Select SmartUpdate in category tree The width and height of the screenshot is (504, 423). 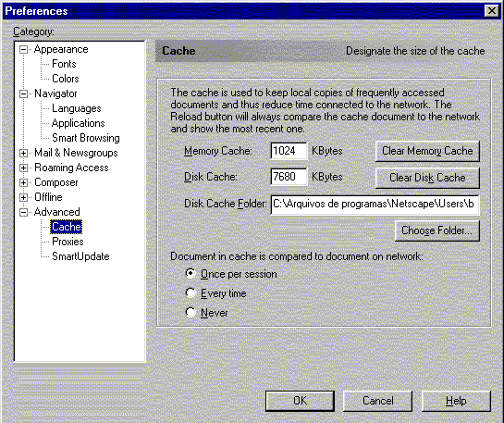pyautogui.click(x=80, y=256)
